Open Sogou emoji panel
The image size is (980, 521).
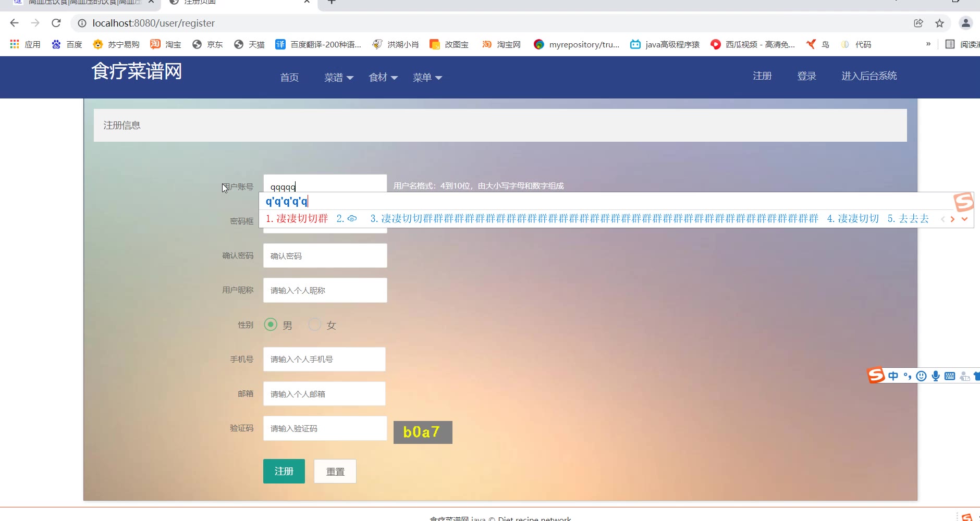click(x=921, y=376)
